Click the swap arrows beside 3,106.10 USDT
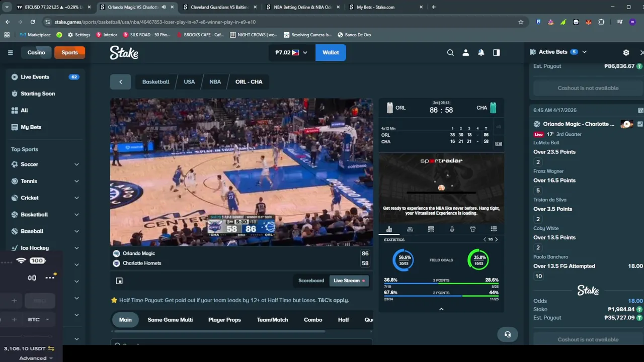The width and height of the screenshot is (644, 362). click(x=51, y=348)
